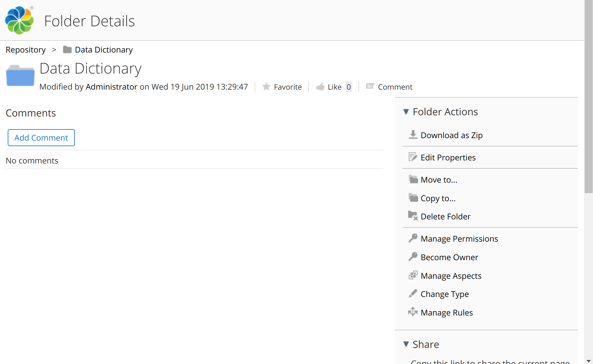Viewport: 593px width, 364px height.
Task: Collapse the Share section
Action: pyautogui.click(x=406, y=344)
